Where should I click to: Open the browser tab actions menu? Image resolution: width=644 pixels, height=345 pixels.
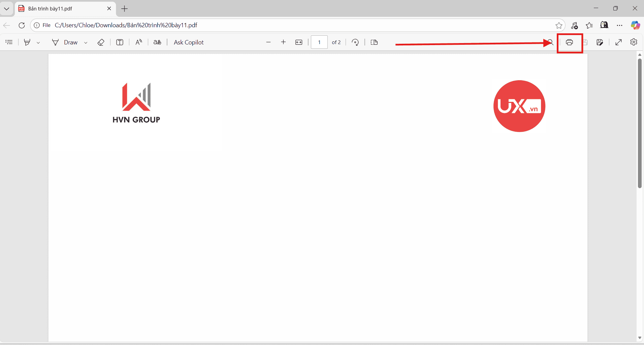[6, 9]
